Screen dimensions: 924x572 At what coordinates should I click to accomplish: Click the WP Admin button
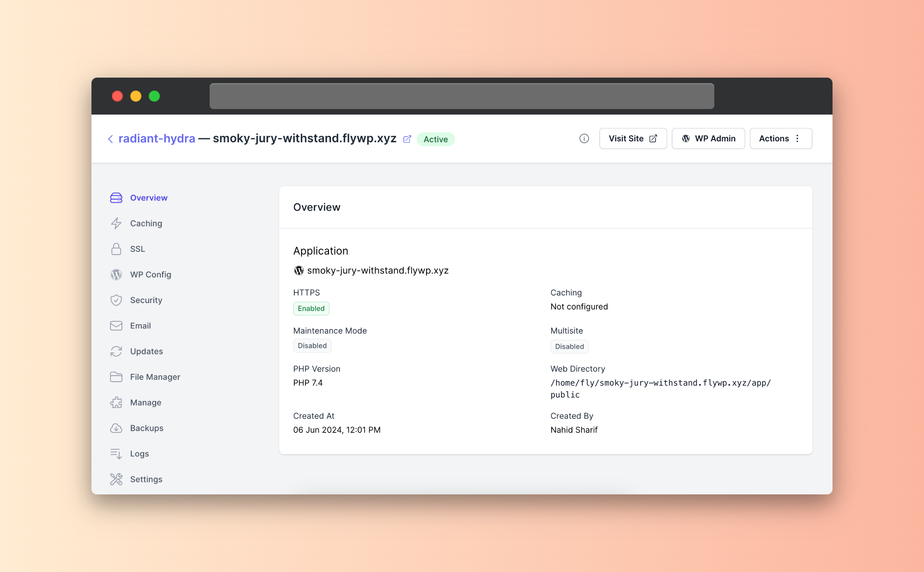pyautogui.click(x=710, y=139)
